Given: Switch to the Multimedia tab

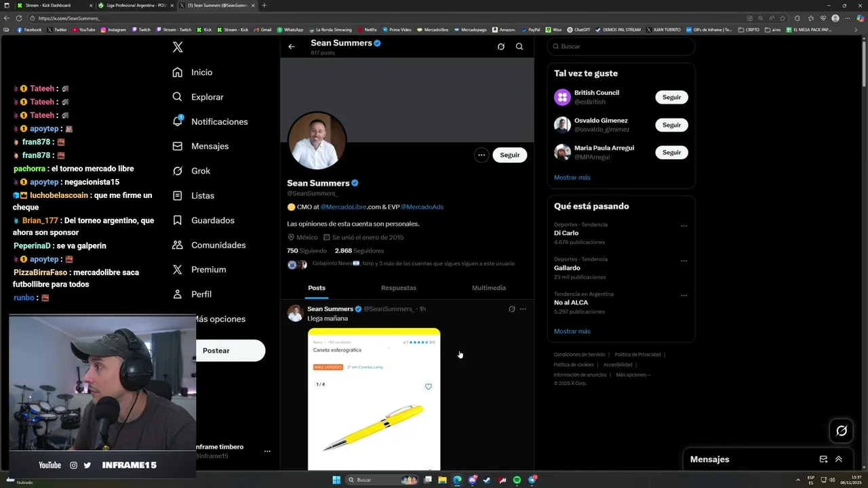Looking at the screenshot, I should [x=489, y=288].
